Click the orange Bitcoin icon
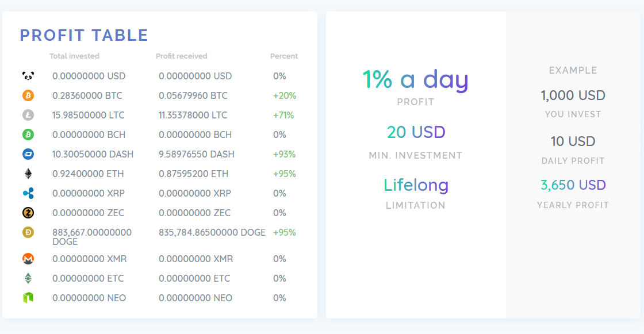The width and height of the screenshot is (644, 334). click(x=28, y=95)
